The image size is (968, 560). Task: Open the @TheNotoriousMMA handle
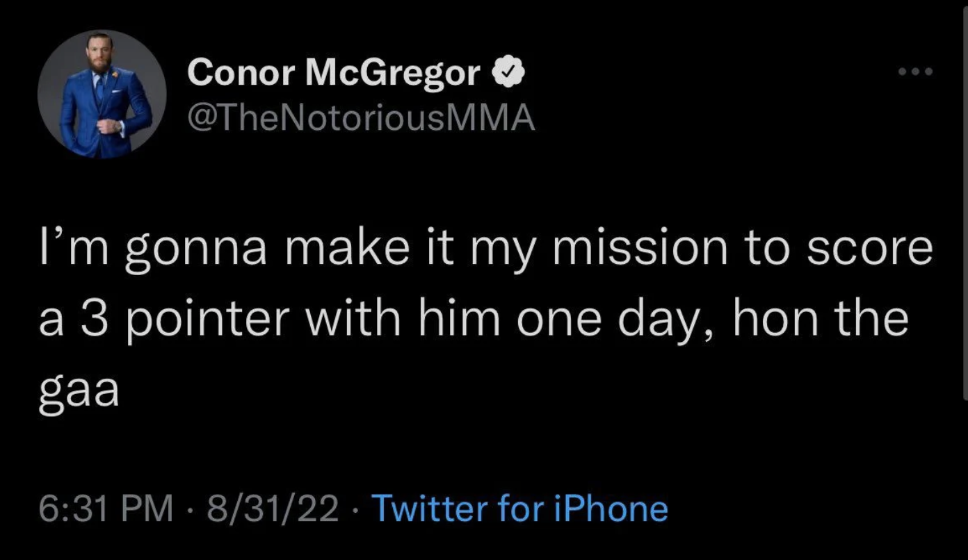coord(361,118)
